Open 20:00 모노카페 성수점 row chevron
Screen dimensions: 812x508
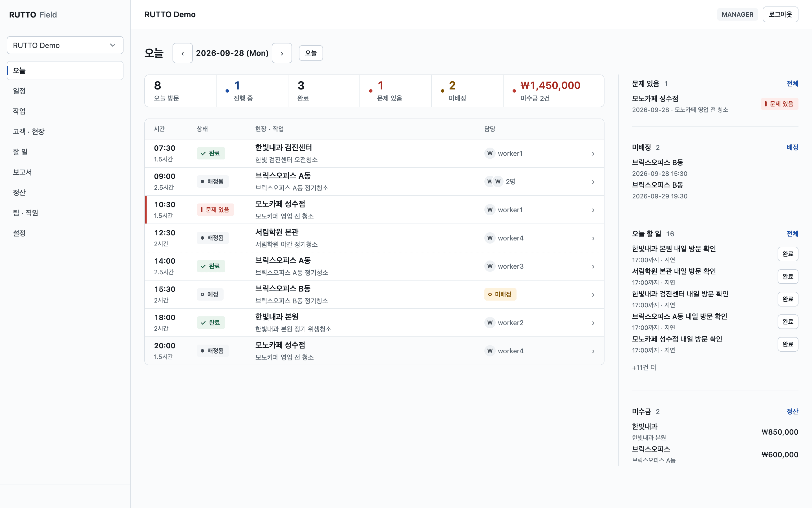click(x=593, y=351)
